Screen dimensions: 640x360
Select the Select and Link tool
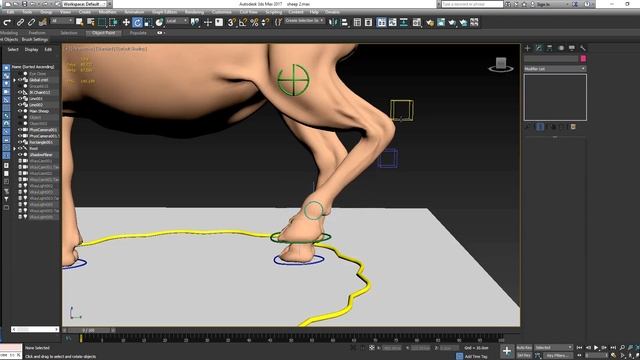20,22
